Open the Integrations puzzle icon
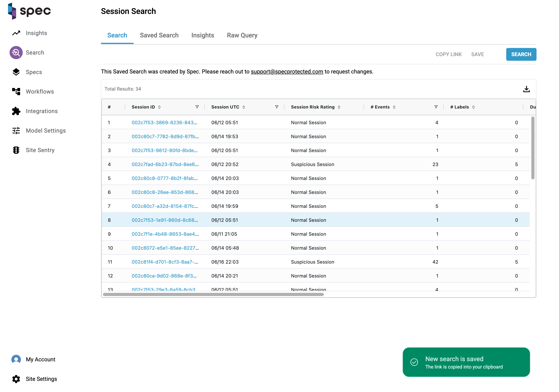This screenshot has height=392, width=559. 16,111
